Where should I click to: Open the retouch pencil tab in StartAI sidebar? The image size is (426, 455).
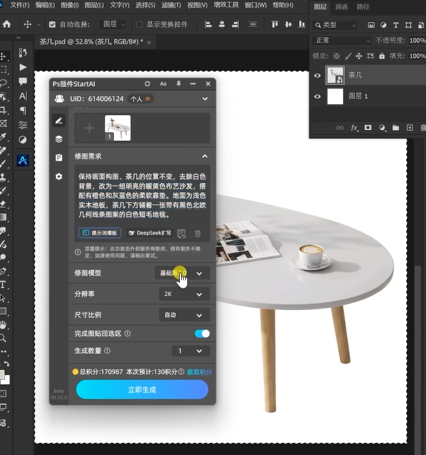pos(59,121)
